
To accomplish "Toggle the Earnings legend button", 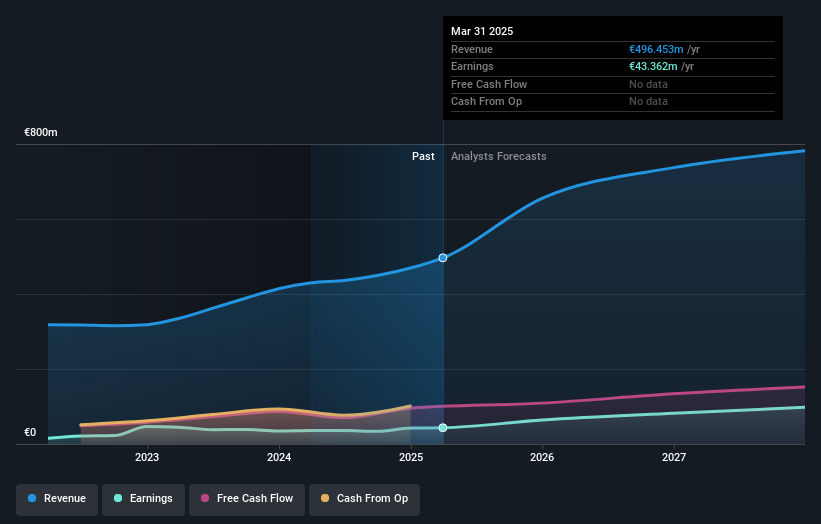I will tap(143, 499).
